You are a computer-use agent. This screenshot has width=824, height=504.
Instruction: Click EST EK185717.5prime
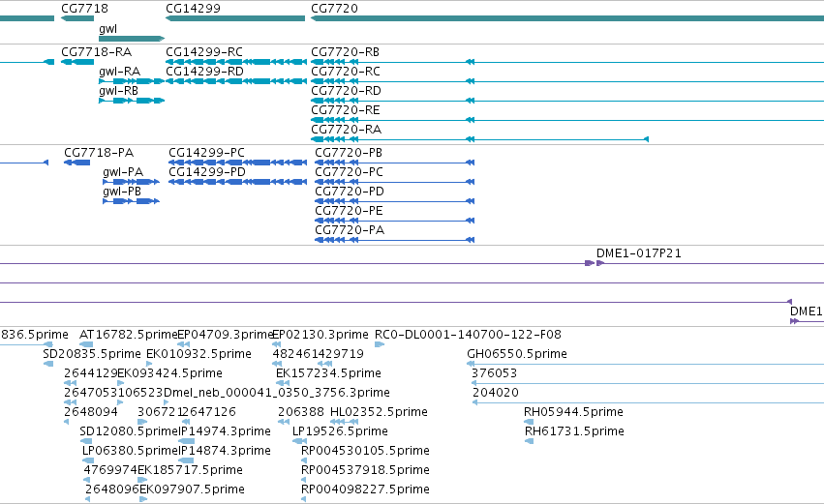[x=190, y=470]
